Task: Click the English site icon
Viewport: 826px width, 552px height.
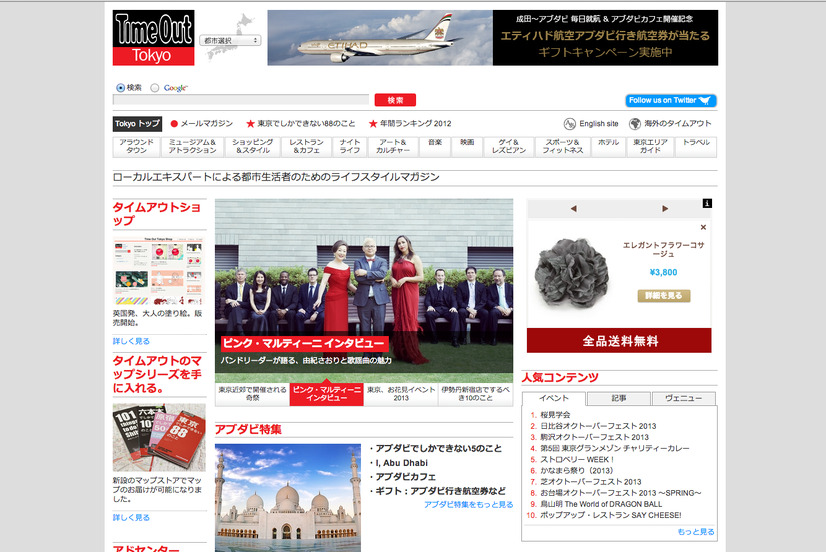Action: coord(569,124)
